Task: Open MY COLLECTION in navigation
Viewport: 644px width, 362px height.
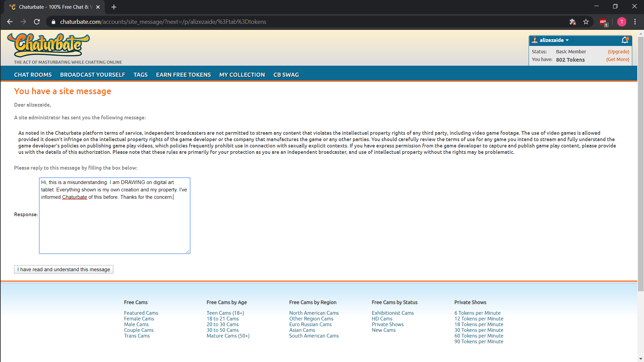Action: click(242, 75)
